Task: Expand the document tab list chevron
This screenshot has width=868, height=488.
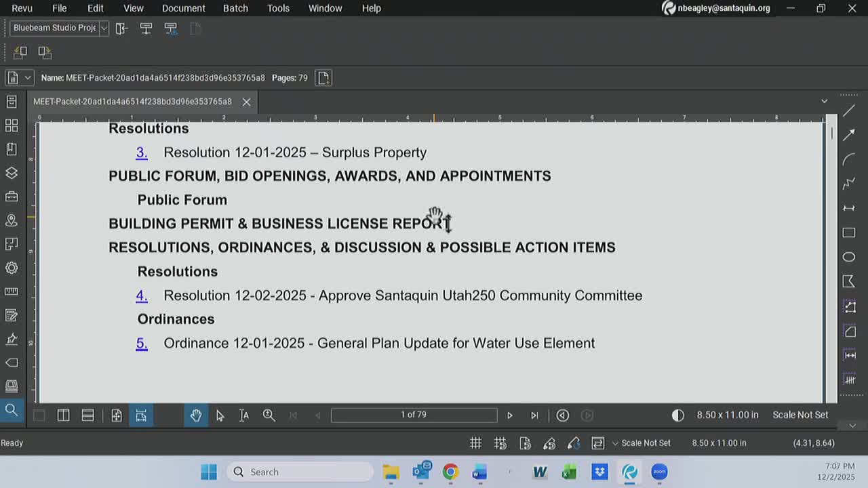Action: tap(824, 102)
